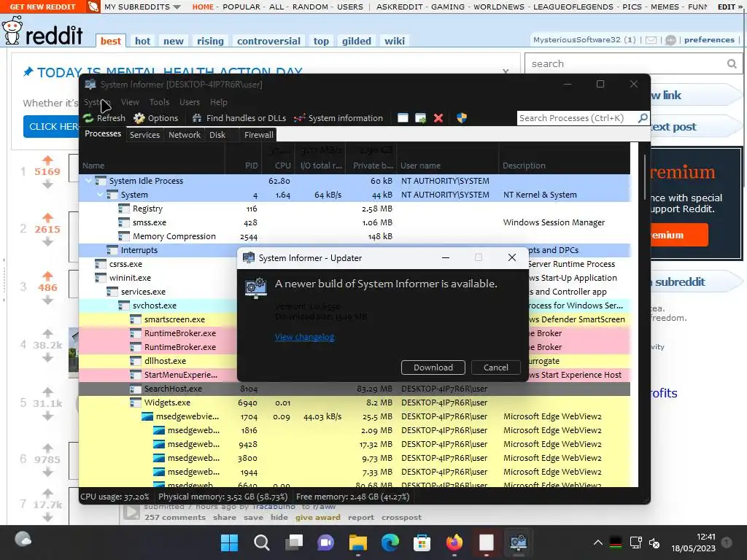The image size is (747, 560).
Task: Open the View menu
Action: pos(130,102)
